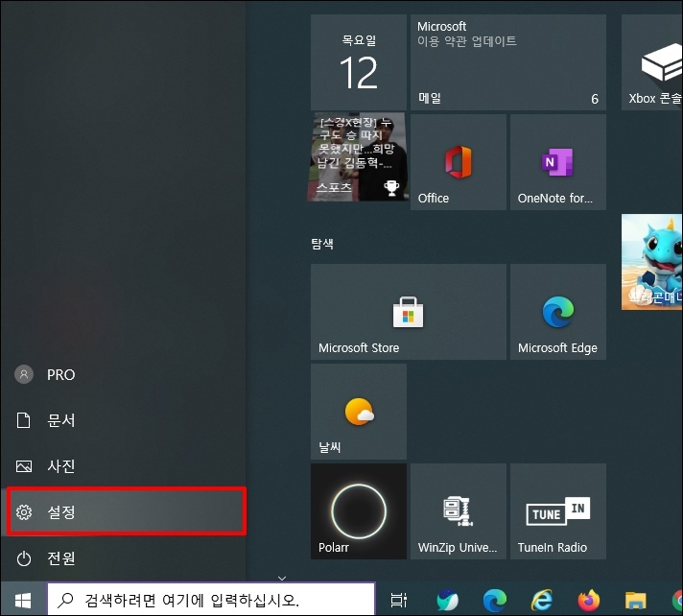Launch the Polarr tile
The image size is (683, 616).
point(359,511)
